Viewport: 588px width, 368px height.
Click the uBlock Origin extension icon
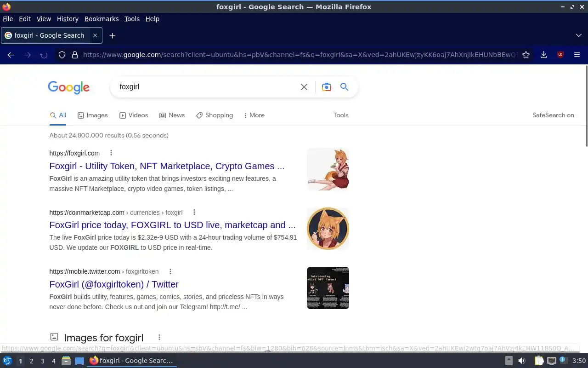tap(560, 55)
